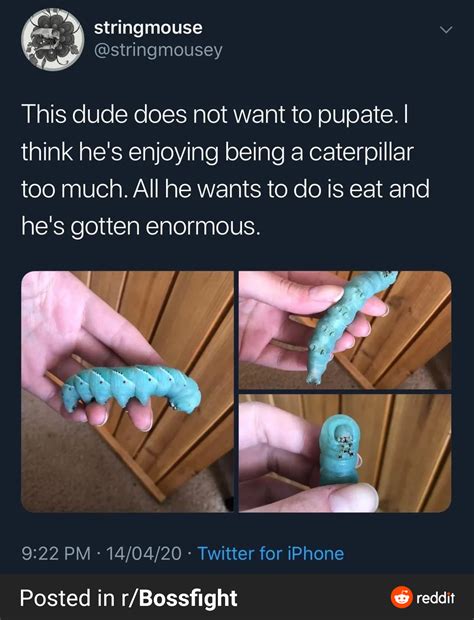
Task: Click the 9:22 PM timestamp
Action: 56,553
